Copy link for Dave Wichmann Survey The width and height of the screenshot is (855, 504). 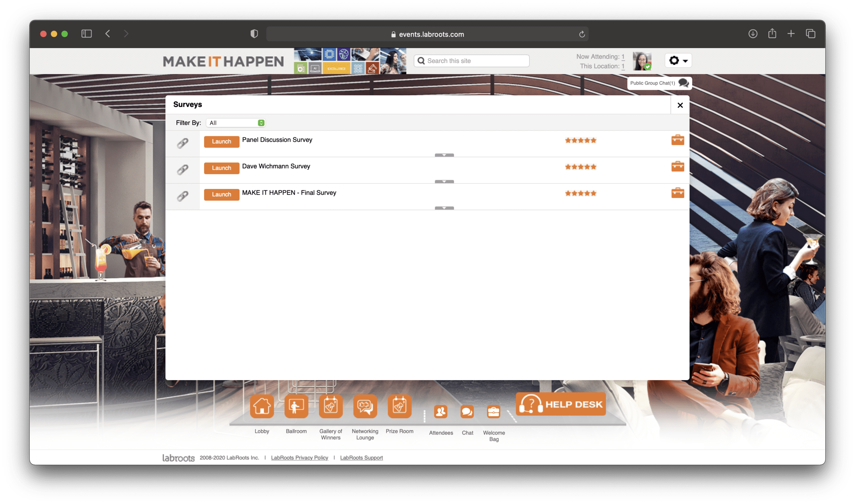(182, 169)
